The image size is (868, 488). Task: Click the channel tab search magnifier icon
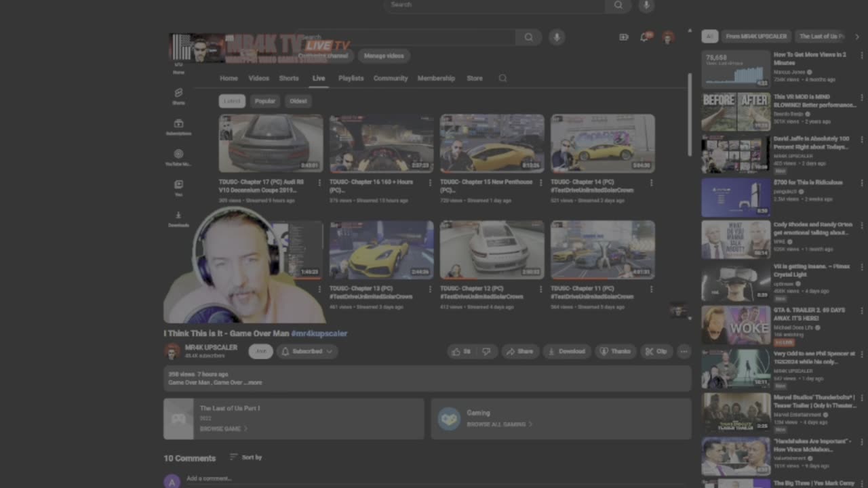tap(502, 78)
